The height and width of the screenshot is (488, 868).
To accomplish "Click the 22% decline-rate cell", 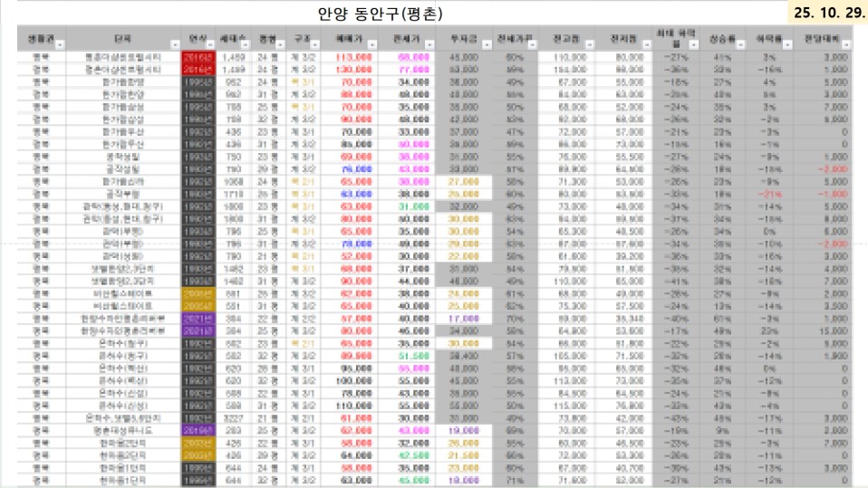I will [x=769, y=330].
